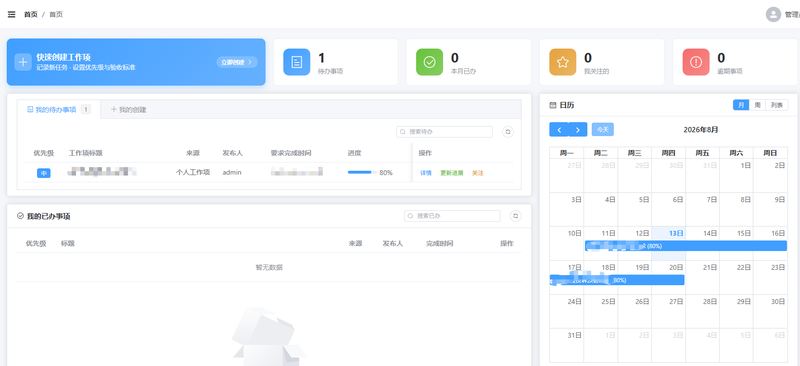Click the 工作项标题 column header
The height and width of the screenshot is (366, 800).
tap(86, 153)
